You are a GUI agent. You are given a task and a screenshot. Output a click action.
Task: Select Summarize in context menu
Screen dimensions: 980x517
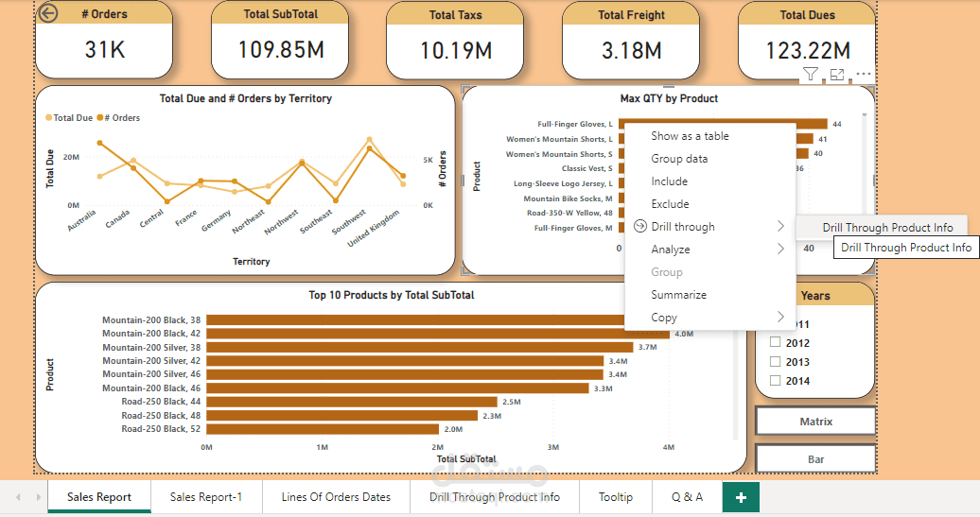[x=710, y=294]
